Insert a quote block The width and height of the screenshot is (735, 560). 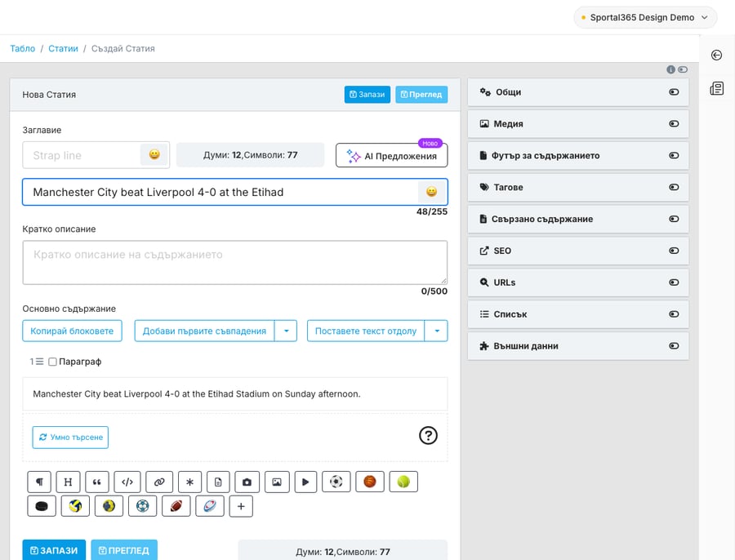click(97, 482)
